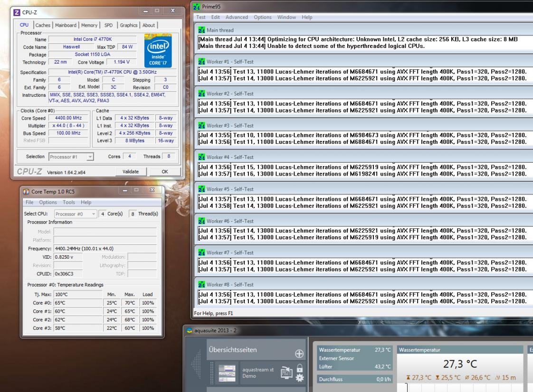533x392 pixels.
Task: Open the Edit menu in Prime95
Action: [x=216, y=17]
